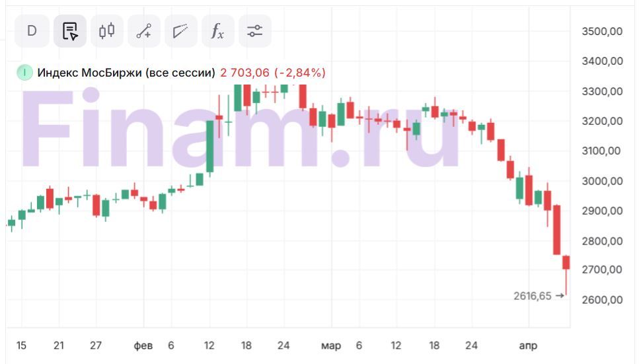Click the angled drawing shape tool icon
The height and width of the screenshot is (364, 639).
pos(180,31)
